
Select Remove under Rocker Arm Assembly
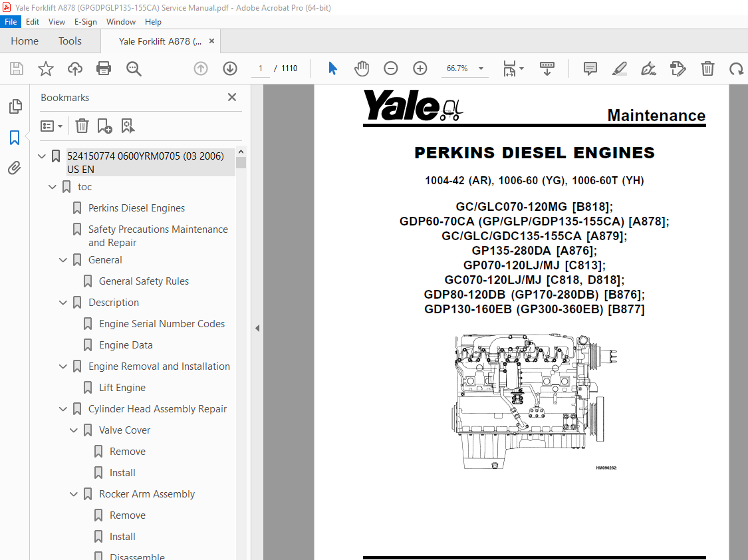[128, 515]
